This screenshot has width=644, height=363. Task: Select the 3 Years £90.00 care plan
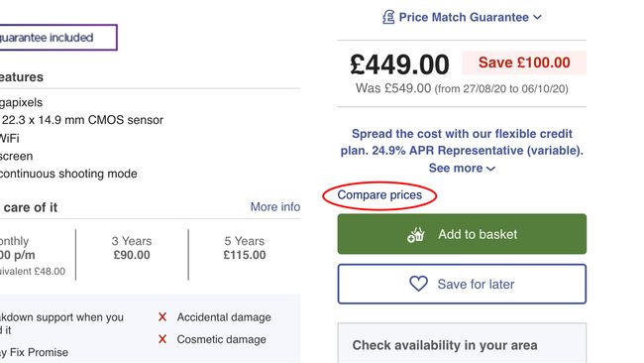[x=132, y=248]
